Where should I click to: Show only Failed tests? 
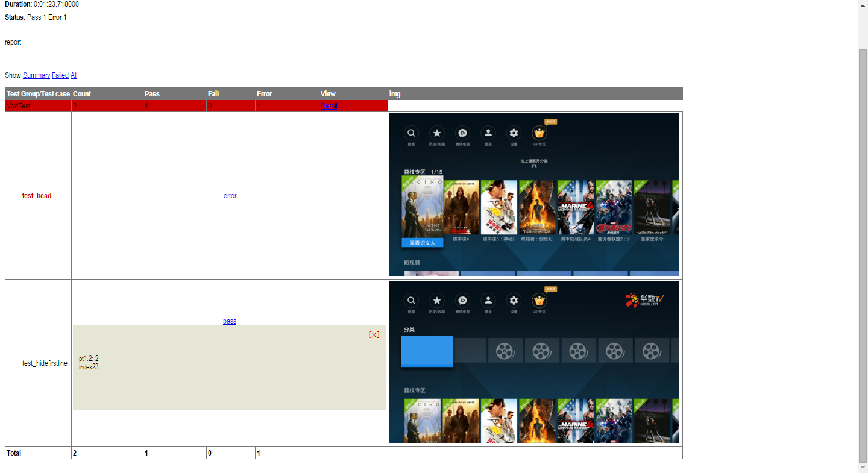(60, 75)
